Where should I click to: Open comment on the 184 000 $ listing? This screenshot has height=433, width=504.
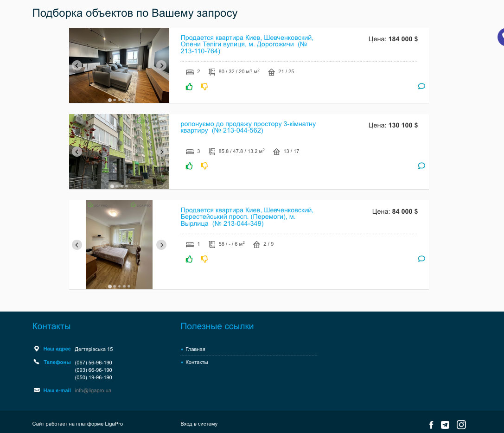[421, 86]
